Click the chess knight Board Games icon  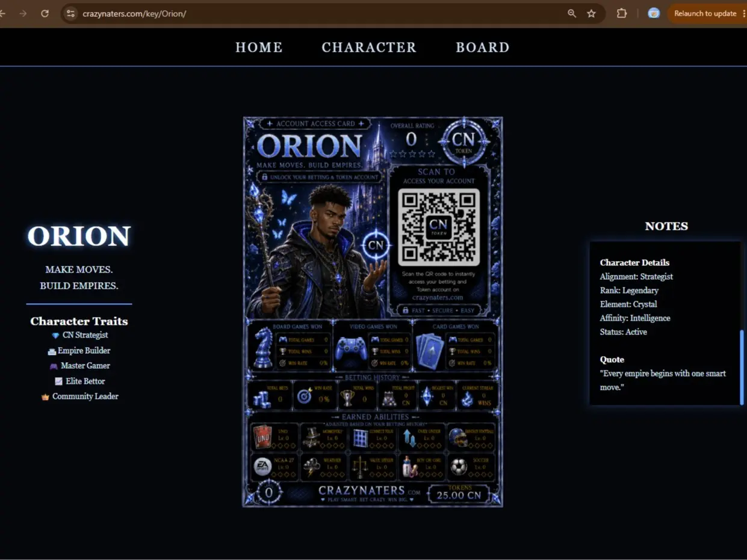click(263, 348)
